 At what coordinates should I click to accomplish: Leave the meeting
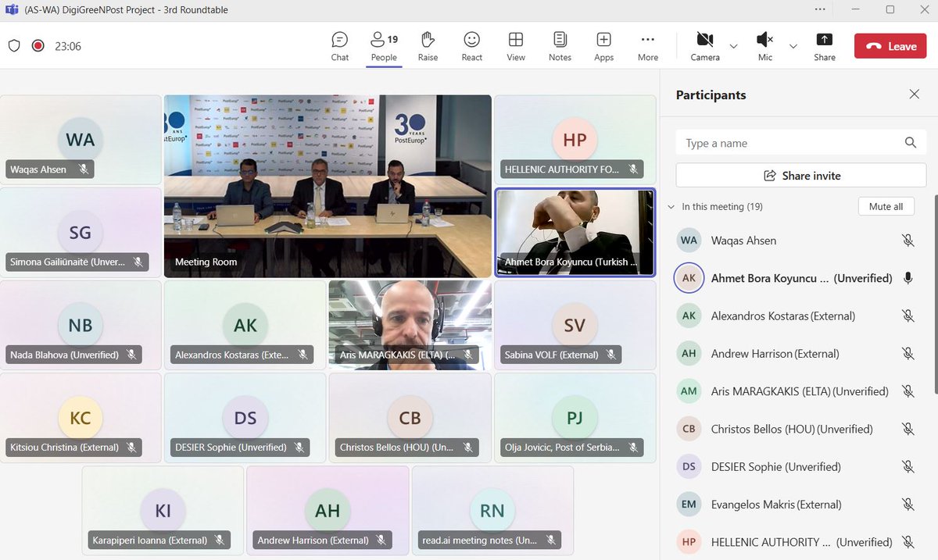(890, 45)
